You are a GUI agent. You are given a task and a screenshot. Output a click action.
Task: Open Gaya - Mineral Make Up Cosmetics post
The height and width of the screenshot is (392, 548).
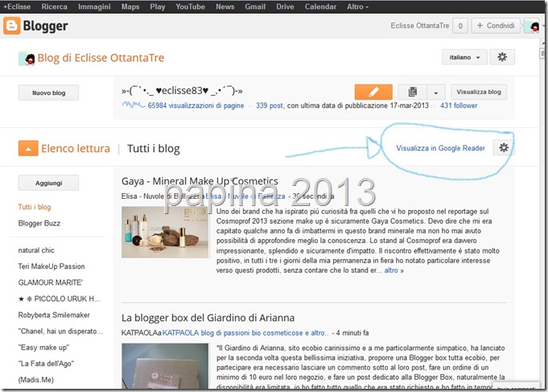[200, 181]
